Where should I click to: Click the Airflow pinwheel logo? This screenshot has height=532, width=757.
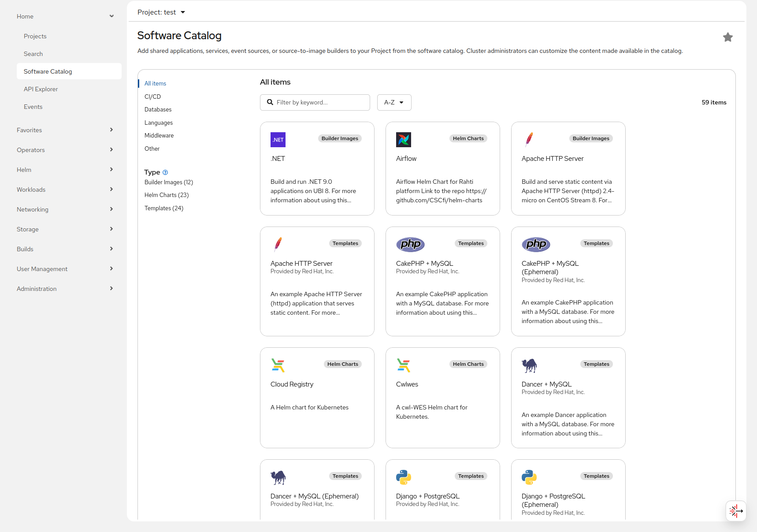tap(403, 140)
